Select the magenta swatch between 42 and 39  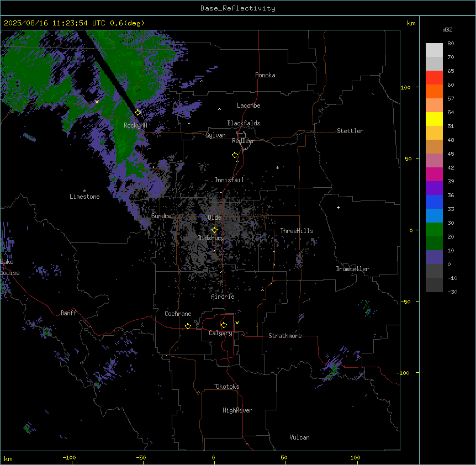pyautogui.click(x=434, y=174)
